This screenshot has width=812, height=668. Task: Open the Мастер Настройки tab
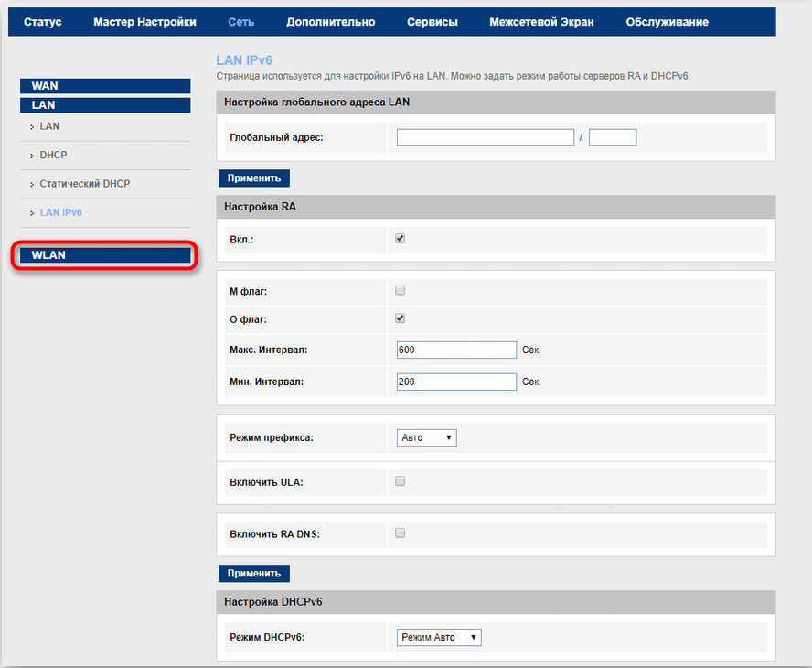[x=144, y=22]
